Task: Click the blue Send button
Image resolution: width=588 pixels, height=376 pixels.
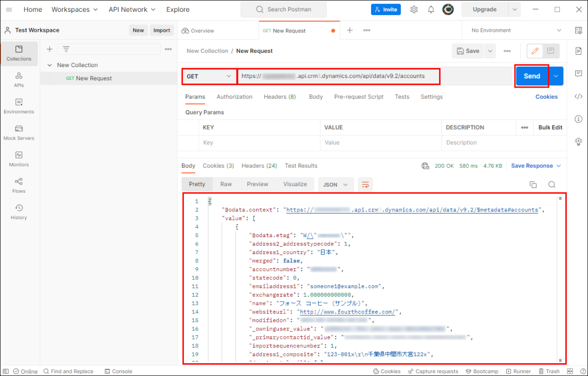Action: tap(532, 76)
